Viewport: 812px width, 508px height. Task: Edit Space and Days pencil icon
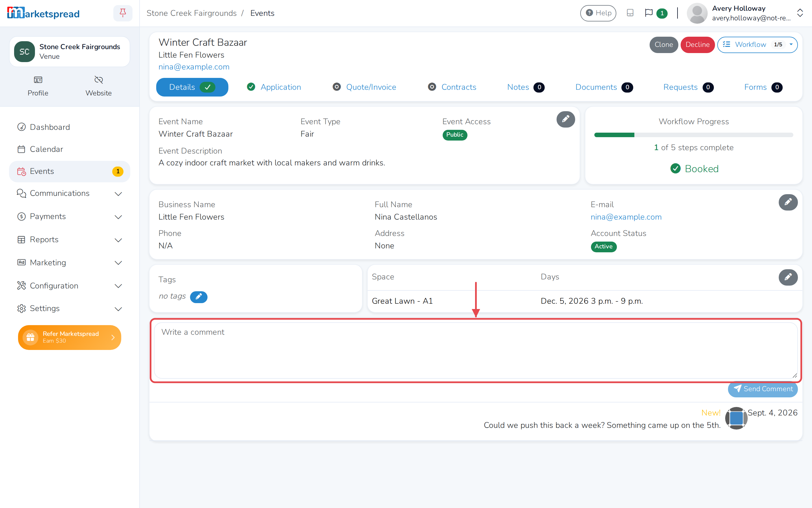tap(788, 277)
